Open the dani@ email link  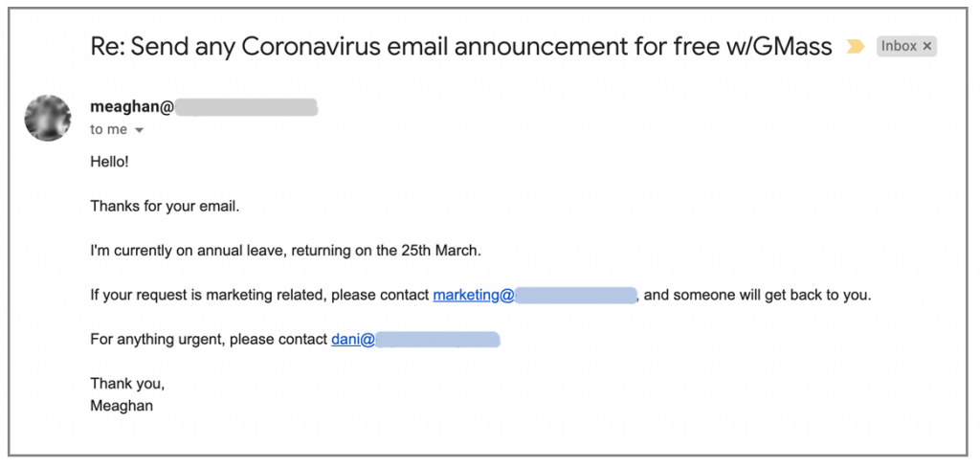point(352,339)
